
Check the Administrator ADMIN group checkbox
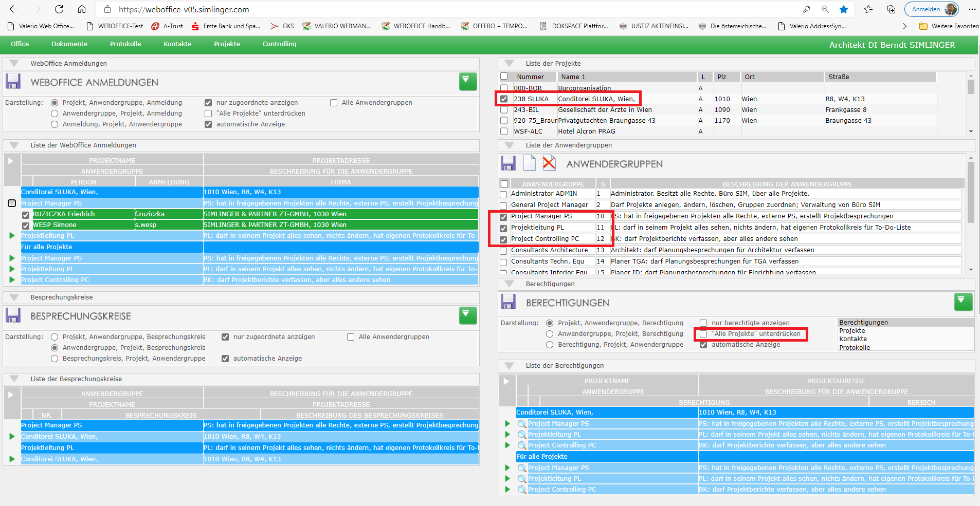pyautogui.click(x=504, y=194)
